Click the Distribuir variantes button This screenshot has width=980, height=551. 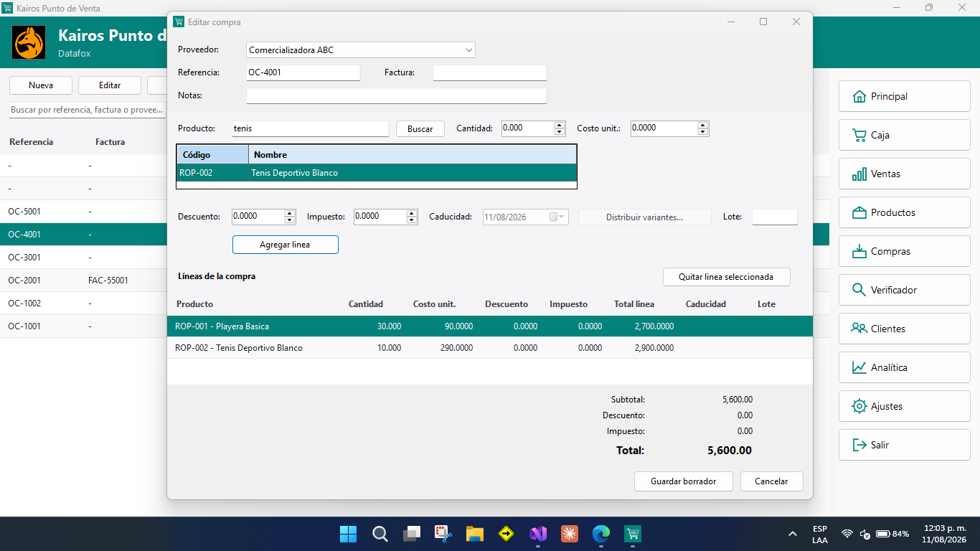click(x=644, y=217)
